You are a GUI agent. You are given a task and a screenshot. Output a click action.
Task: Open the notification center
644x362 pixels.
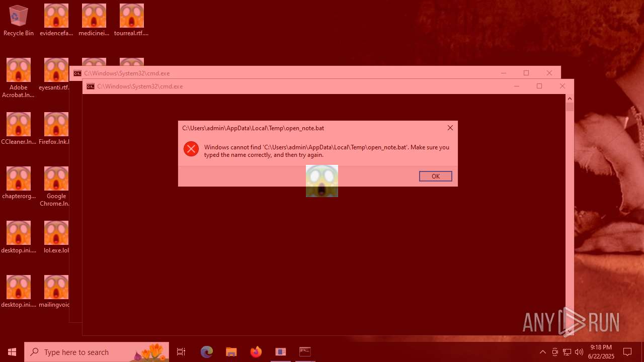click(x=627, y=352)
